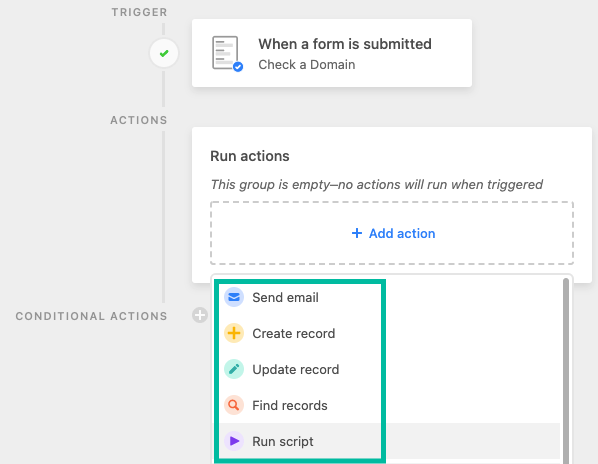Click the blue plus icon beside Add action
The image size is (598, 464).
tap(357, 233)
